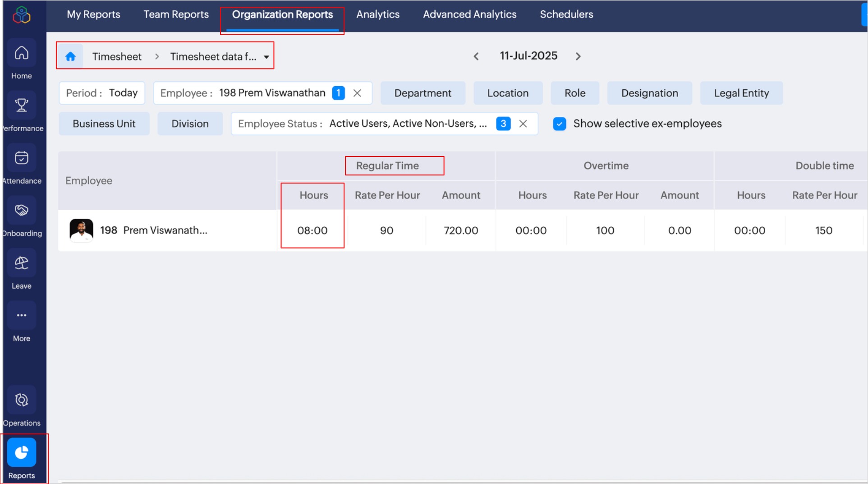This screenshot has width=868, height=484.
Task: Open the Employee filter dropdown
Action: (x=263, y=93)
